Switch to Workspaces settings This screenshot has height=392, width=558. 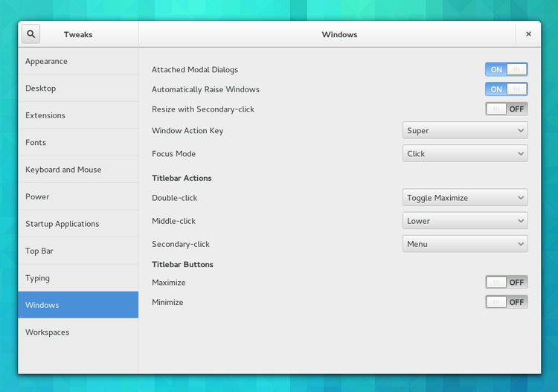(x=78, y=332)
